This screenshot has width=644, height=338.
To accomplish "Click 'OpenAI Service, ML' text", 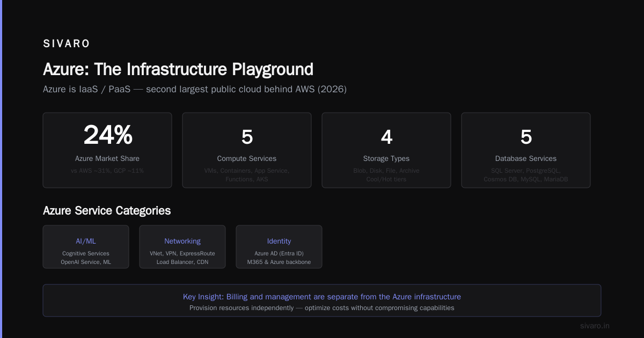I will pos(86,262).
